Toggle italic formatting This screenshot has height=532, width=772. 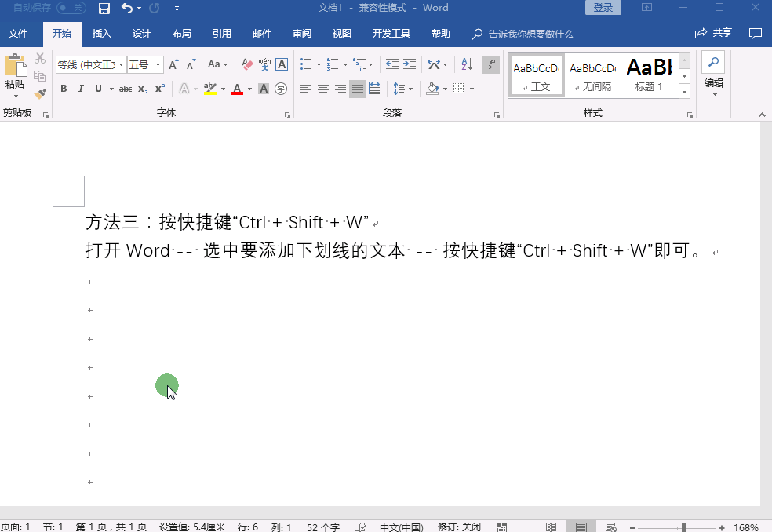81,88
